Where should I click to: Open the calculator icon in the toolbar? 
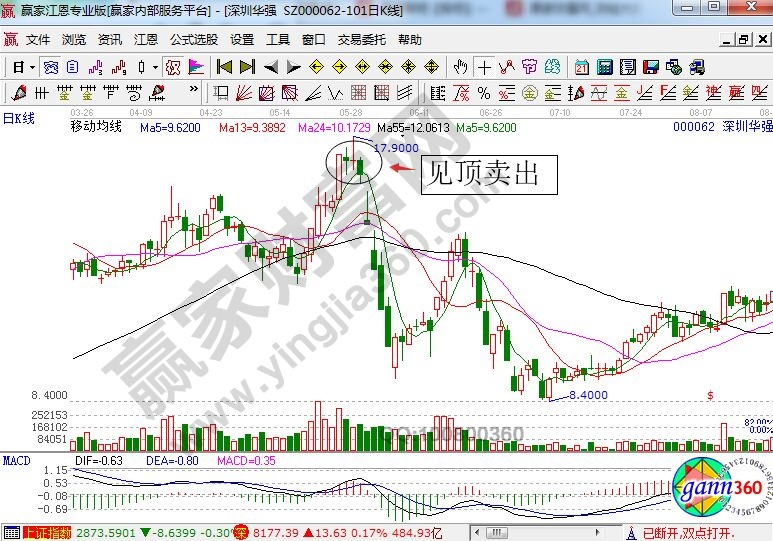pyautogui.click(x=605, y=67)
